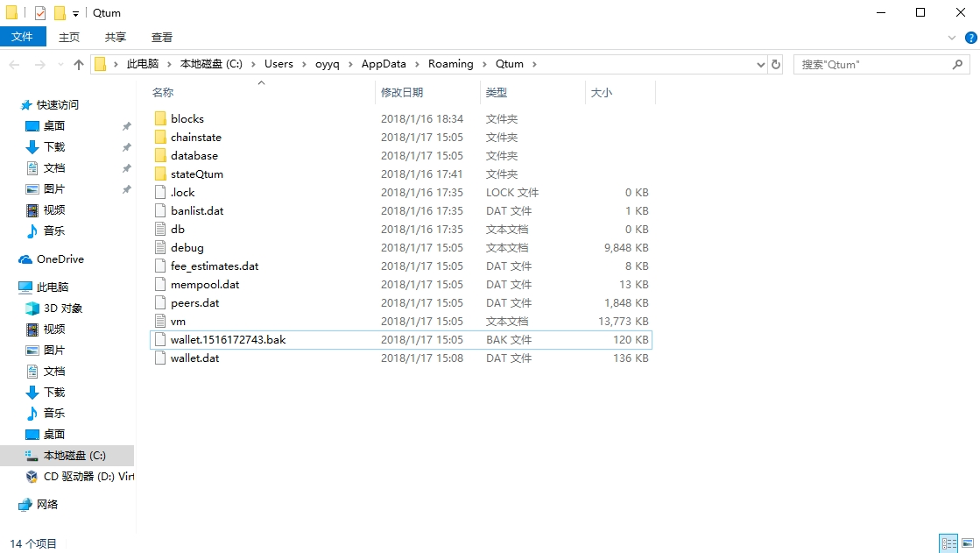Click the OneDrive cloud icon in sidebar

(25, 259)
